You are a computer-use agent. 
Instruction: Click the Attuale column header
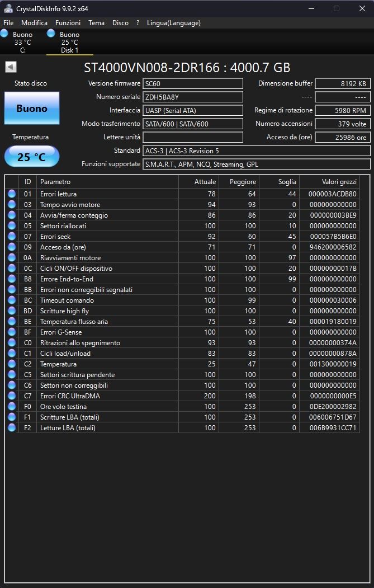coord(198,181)
